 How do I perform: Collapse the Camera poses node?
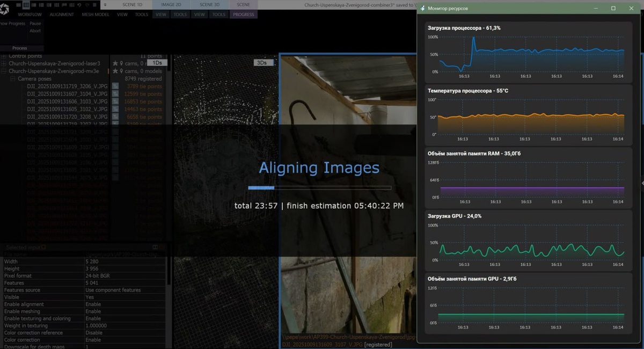click(x=13, y=78)
